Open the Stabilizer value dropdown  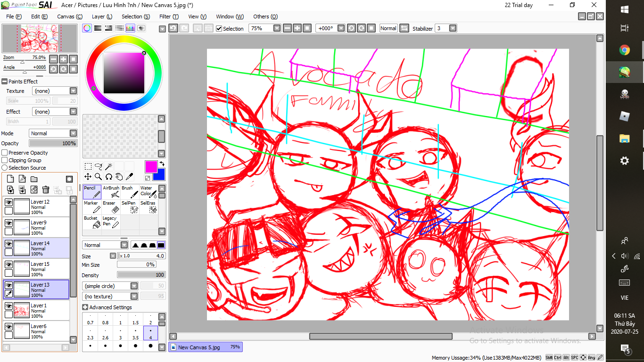click(x=453, y=28)
